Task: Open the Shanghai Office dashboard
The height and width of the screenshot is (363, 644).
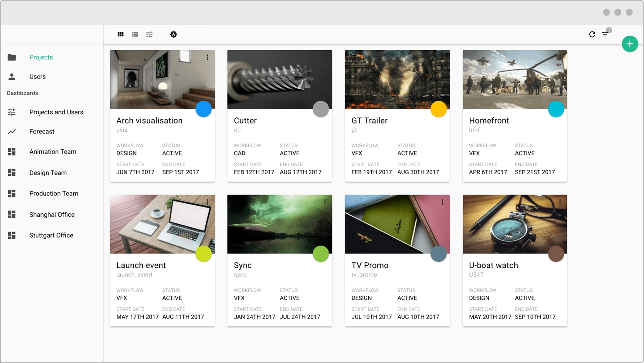Action: point(52,214)
